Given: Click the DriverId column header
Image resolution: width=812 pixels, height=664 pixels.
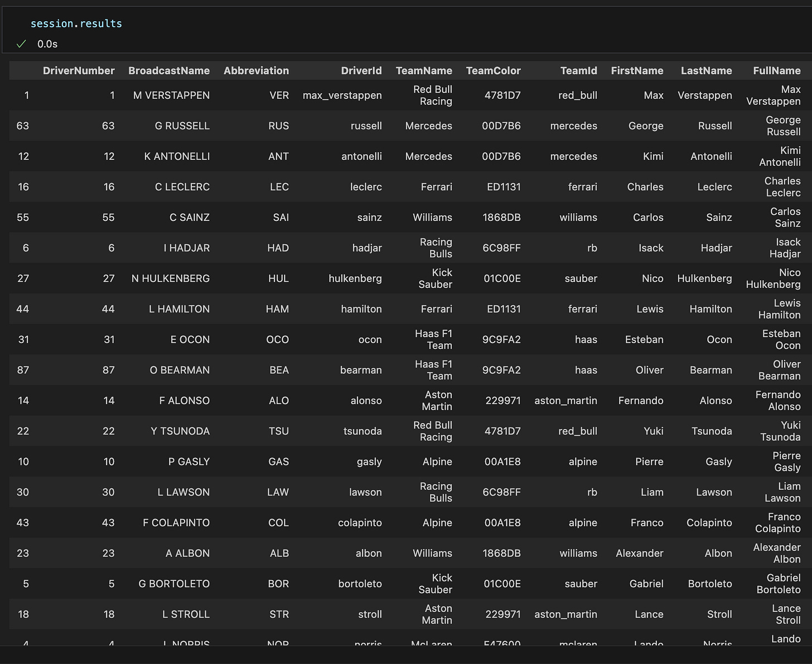Looking at the screenshot, I should pyautogui.click(x=361, y=71).
